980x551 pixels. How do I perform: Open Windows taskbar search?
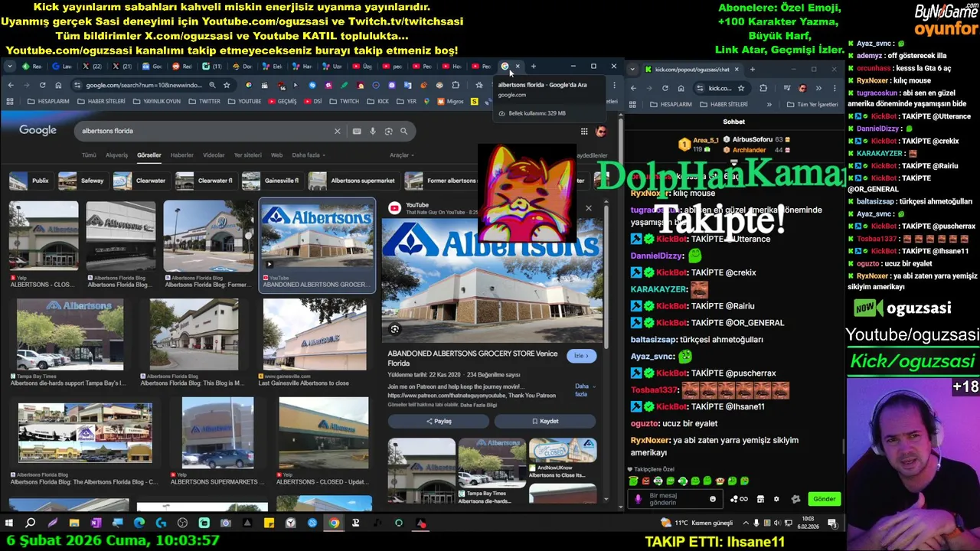(x=31, y=523)
